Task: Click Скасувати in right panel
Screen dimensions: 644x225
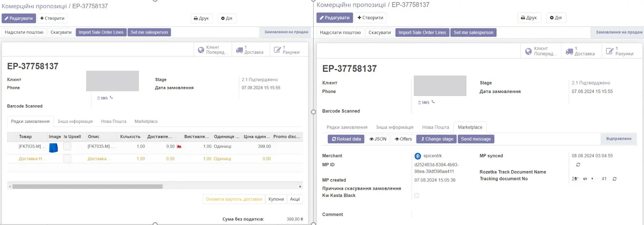Action: point(380,33)
